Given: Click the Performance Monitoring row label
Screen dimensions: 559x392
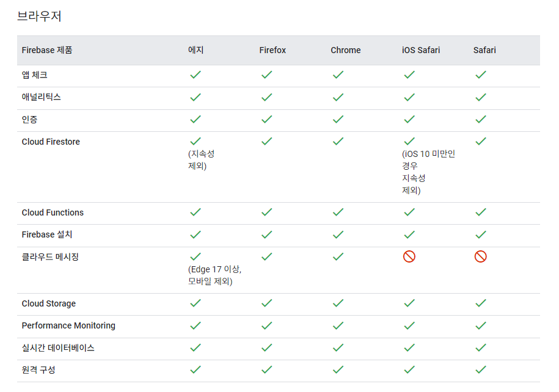Looking at the screenshot, I should click(x=68, y=325).
